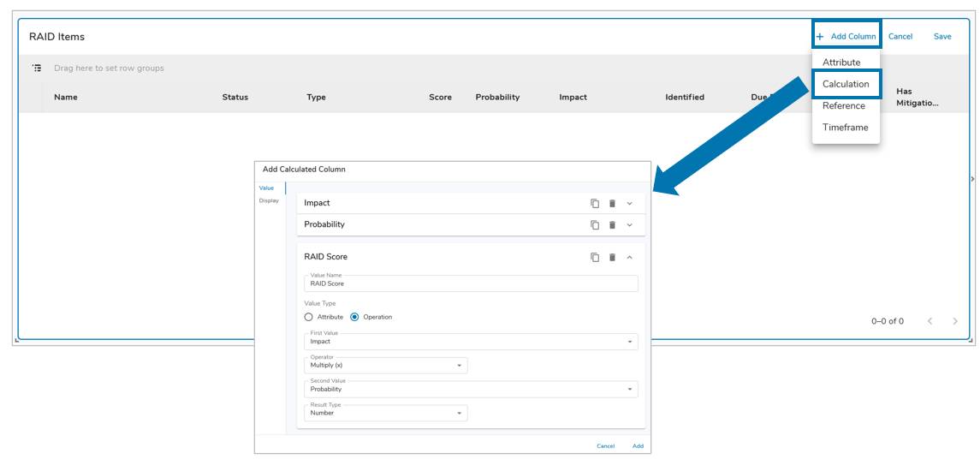Click the Value Name input field
Image resolution: width=980 pixels, height=459 pixels.
(x=471, y=283)
